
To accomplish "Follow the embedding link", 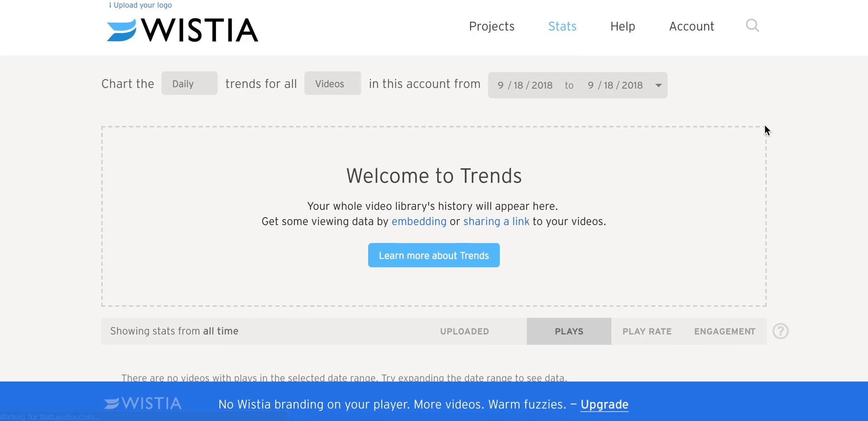I will (419, 221).
